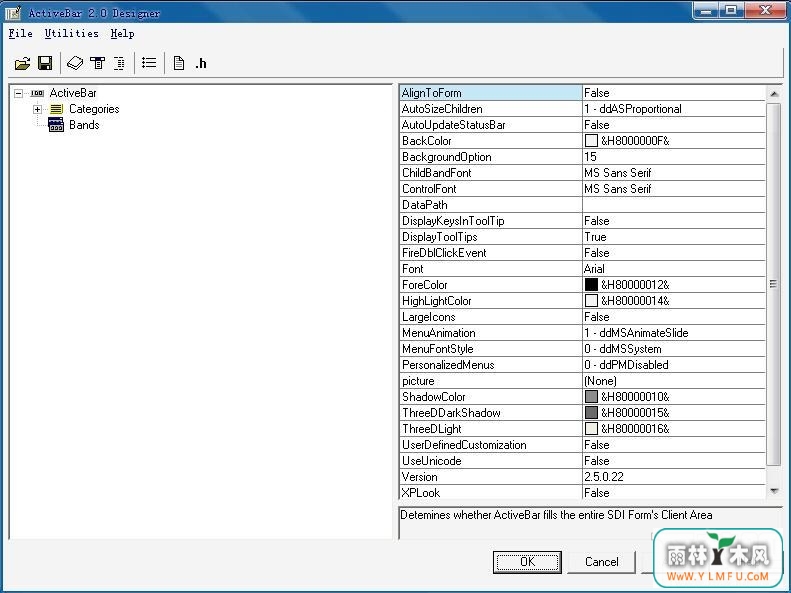This screenshot has width=791, height=593.
Task: Select the Categories tree item
Action: [94, 109]
